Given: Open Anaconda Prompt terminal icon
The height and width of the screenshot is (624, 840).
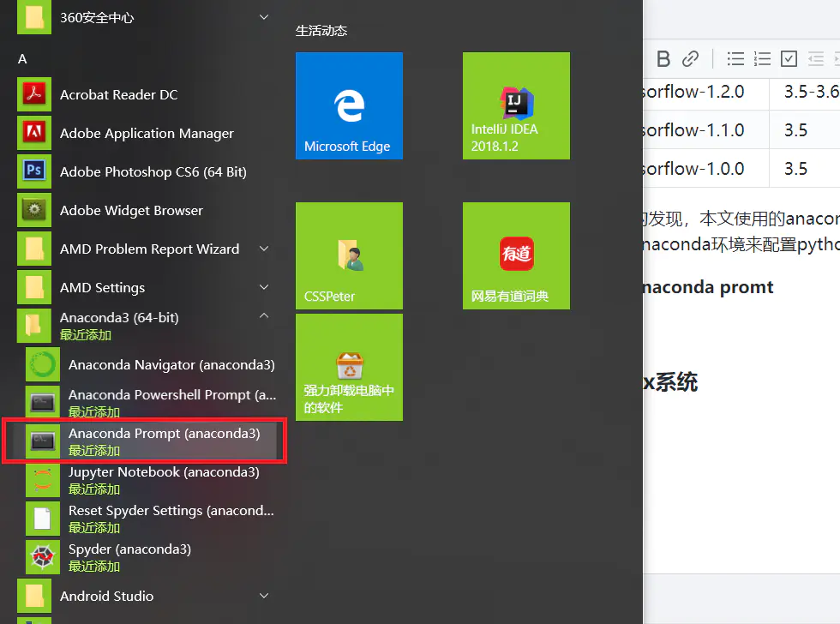Looking at the screenshot, I should pos(43,441).
